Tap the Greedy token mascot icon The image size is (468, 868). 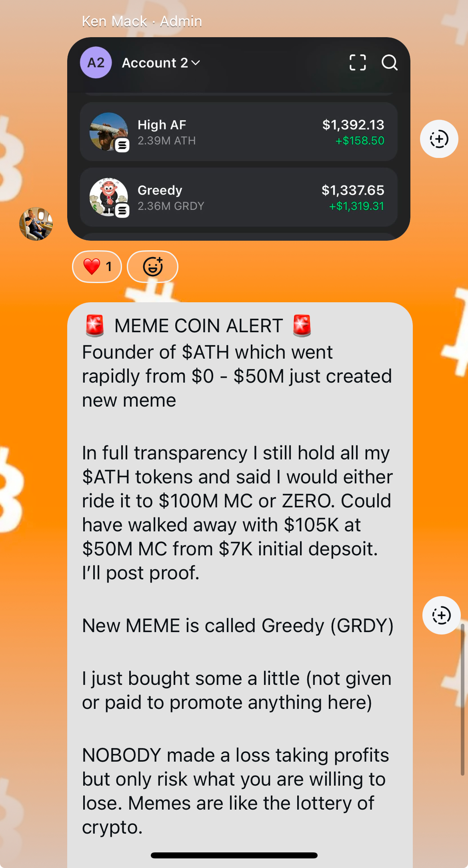(109, 197)
